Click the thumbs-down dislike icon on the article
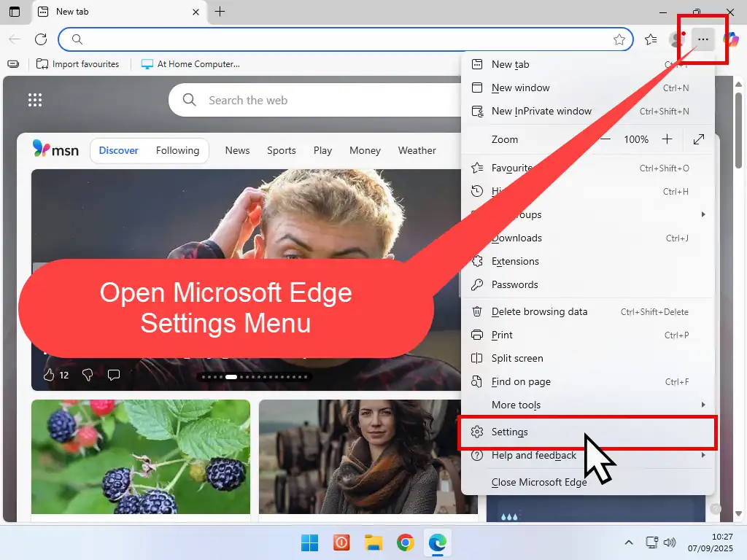The height and width of the screenshot is (560, 747). pyautogui.click(x=88, y=375)
